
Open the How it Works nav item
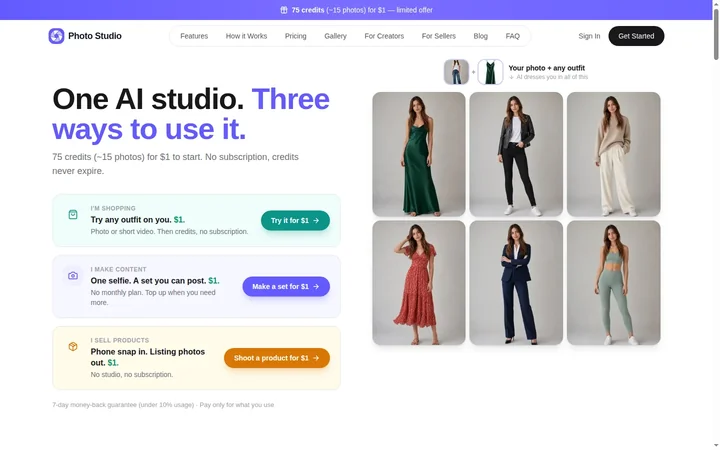246,36
